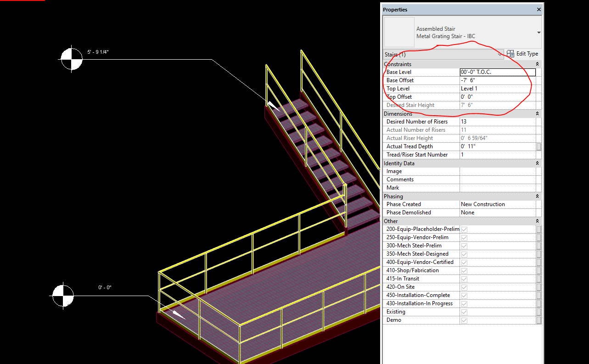
Task: Toggle the Existing checkbox
Action: click(464, 312)
